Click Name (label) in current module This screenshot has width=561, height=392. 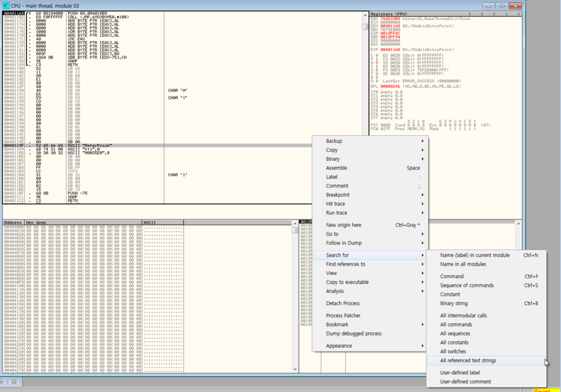[474, 255]
